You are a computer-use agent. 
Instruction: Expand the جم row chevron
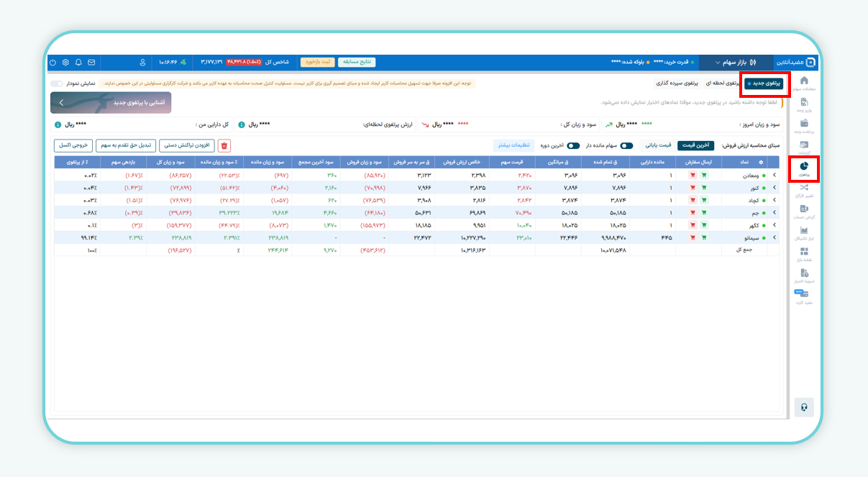[774, 212]
